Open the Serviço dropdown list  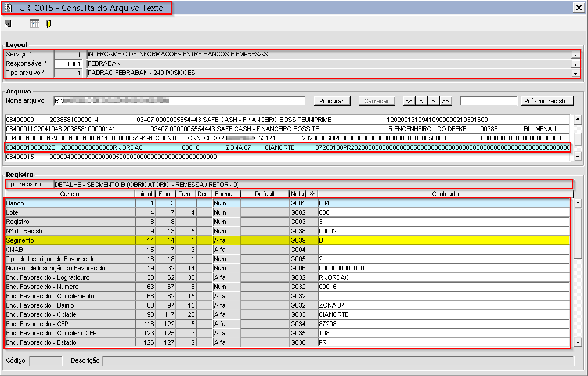pyautogui.click(x=575, y=55)
